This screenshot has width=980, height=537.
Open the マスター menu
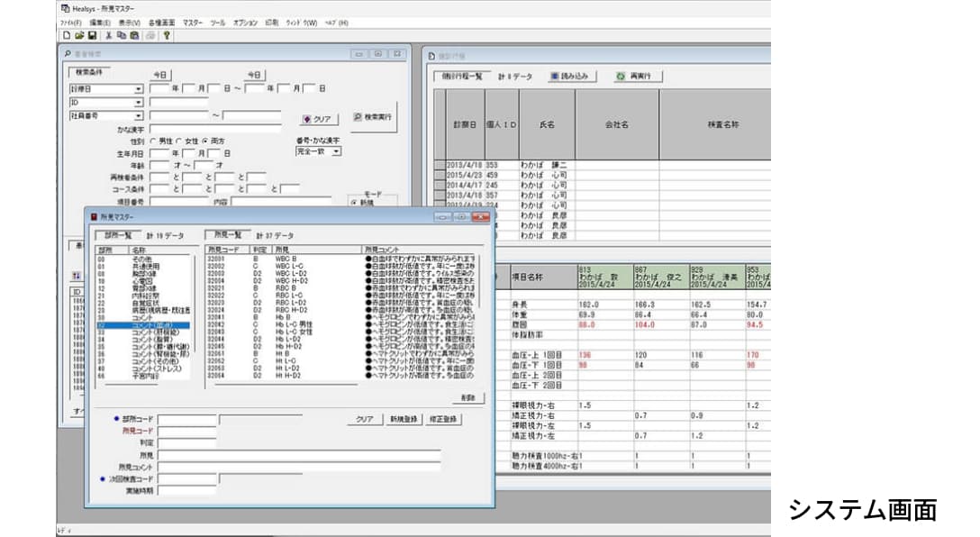click(x=193, y=22)
